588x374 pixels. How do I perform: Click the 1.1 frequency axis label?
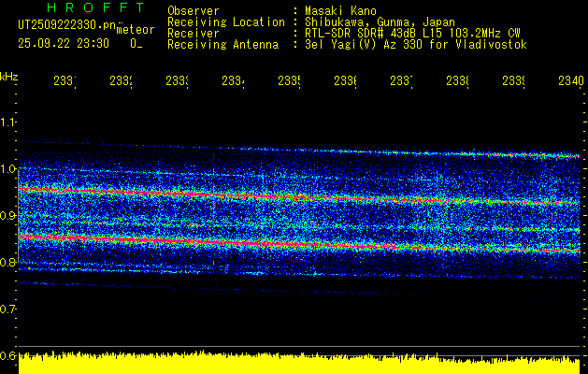7,122
